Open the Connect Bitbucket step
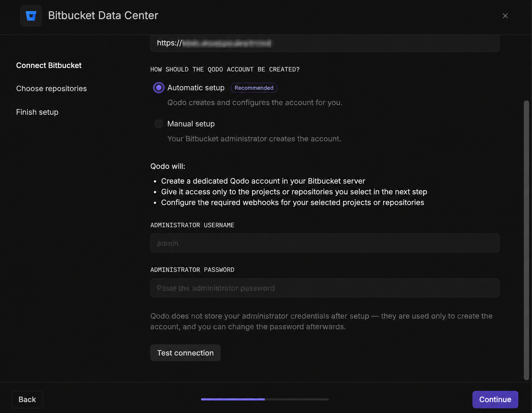 click(x=49, y=65)
